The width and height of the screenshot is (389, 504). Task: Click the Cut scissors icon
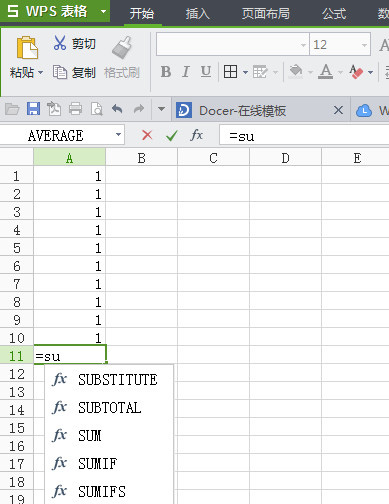pyautogui.click(x=60, y=43)
